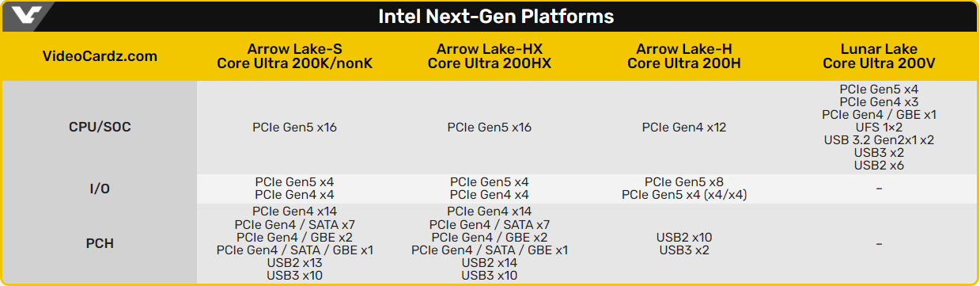
Task: Click the CPU/SOC row label
Action: pyautogui.click(x=99, y=127)
